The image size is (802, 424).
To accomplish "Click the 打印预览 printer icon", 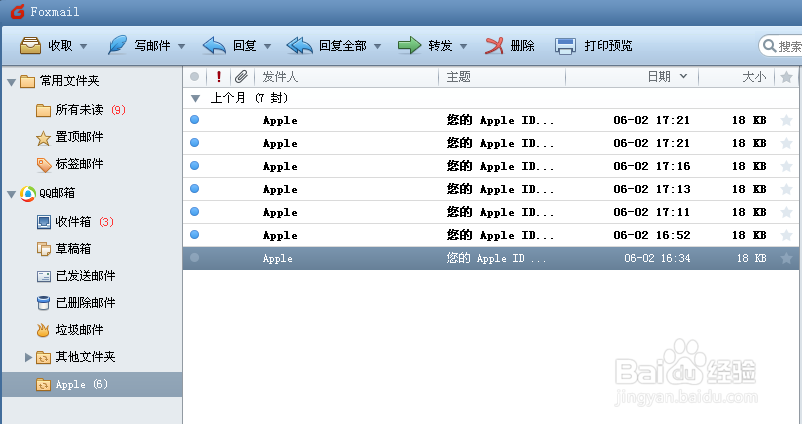I will pos(566,46).
